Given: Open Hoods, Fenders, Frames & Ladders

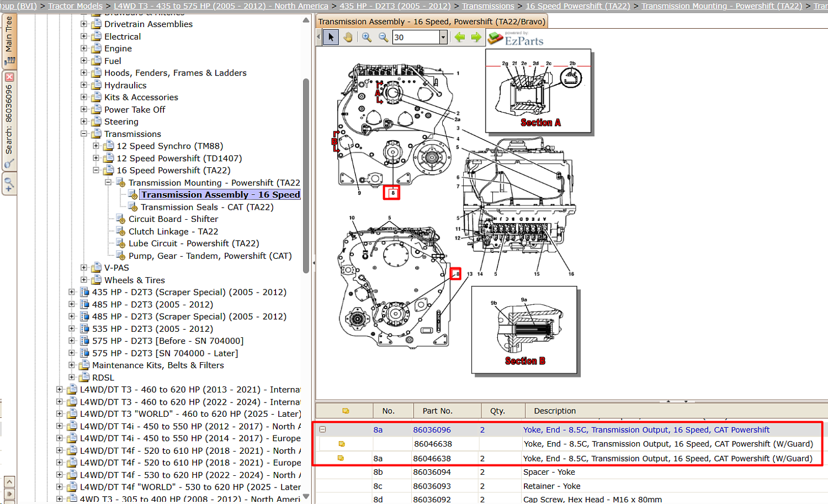Looking at the screenshot, I should pos(175,73).
